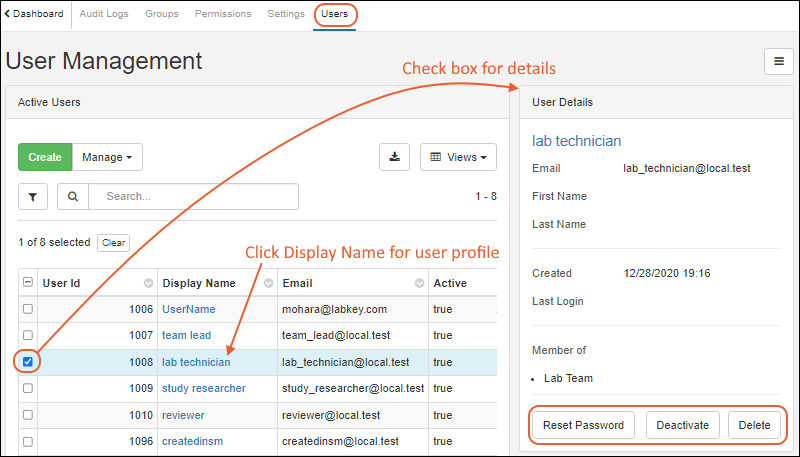Open the filter funnel icon
This screenshot has height=457, width=800.
coord(32,197)
